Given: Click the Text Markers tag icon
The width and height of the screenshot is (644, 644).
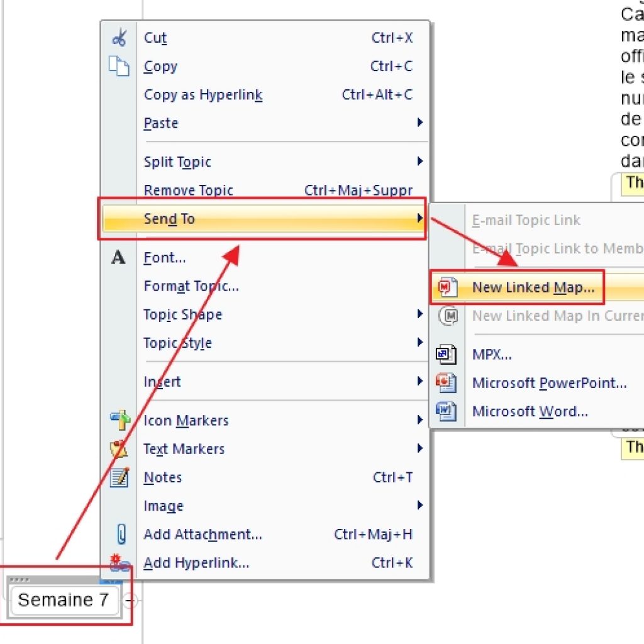Looking at the screenshot, I should click(119, 449).
